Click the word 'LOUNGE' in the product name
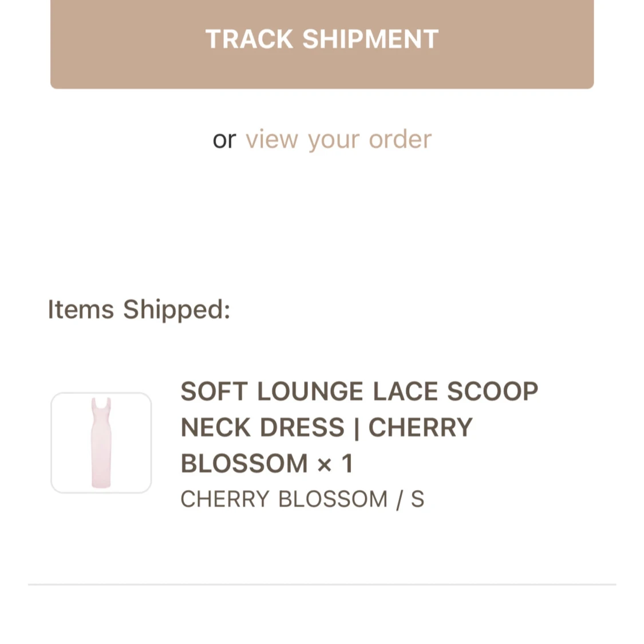Viewport: 644px width, 644px height. click(x=310, y=391)
